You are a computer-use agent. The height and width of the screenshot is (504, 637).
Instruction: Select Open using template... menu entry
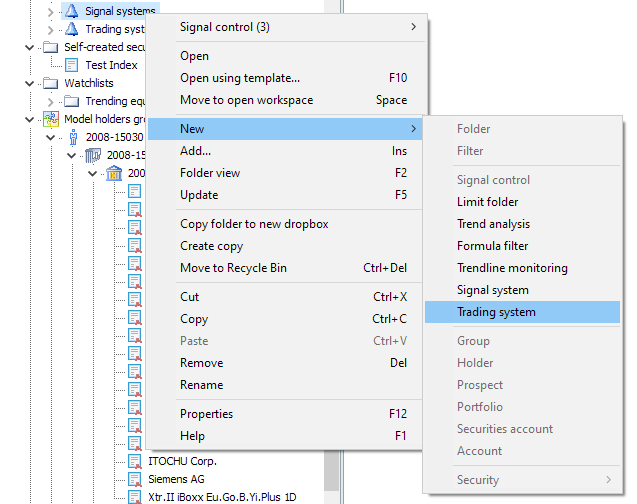[240, 78]
